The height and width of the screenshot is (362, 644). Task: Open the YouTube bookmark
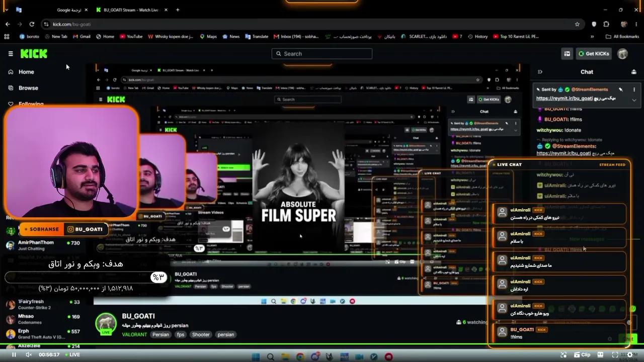(131, 37)
